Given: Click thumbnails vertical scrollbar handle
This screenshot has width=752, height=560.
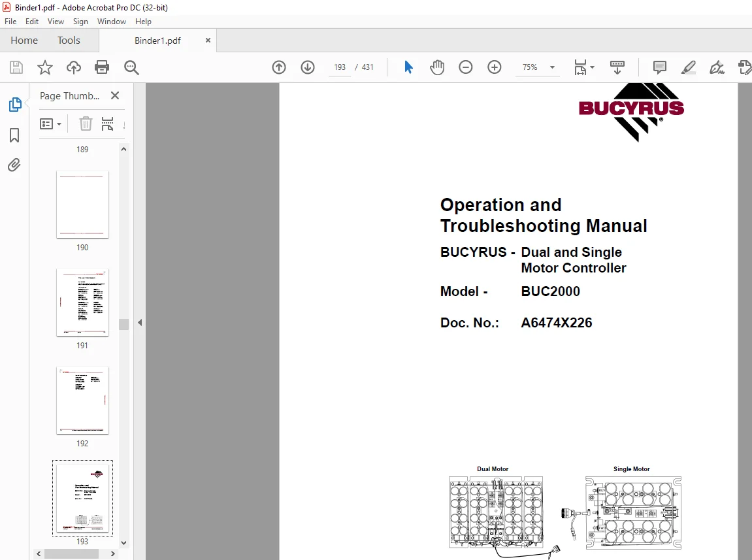Looking at the screenshot, I should (123, 324).
